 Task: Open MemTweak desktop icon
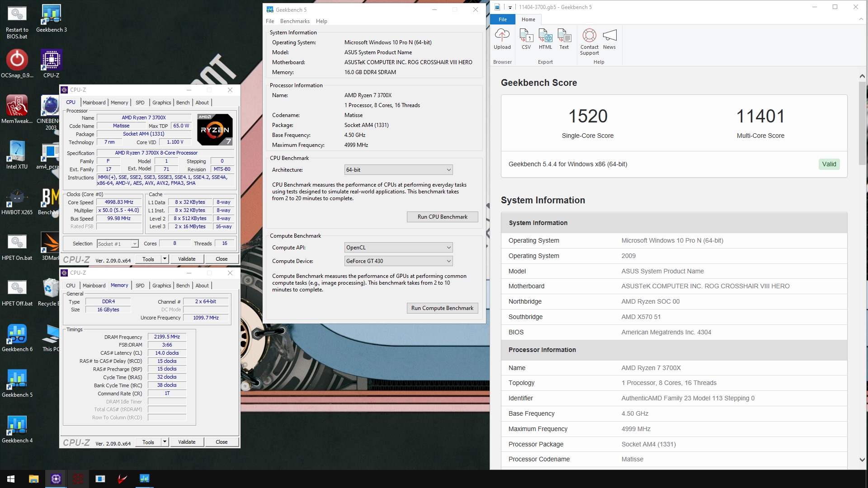click(x=17, y=109)
